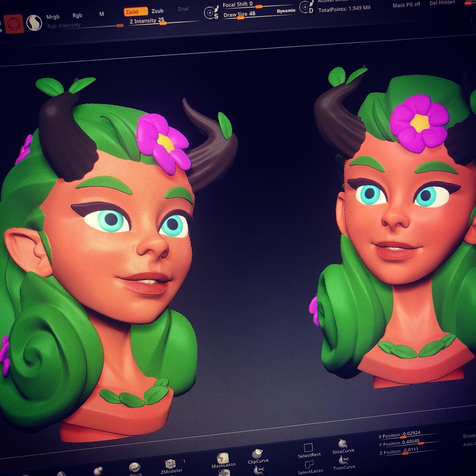476x476 pixels.
Task: Click the brush cursor D icon
Action: (306, 7)
